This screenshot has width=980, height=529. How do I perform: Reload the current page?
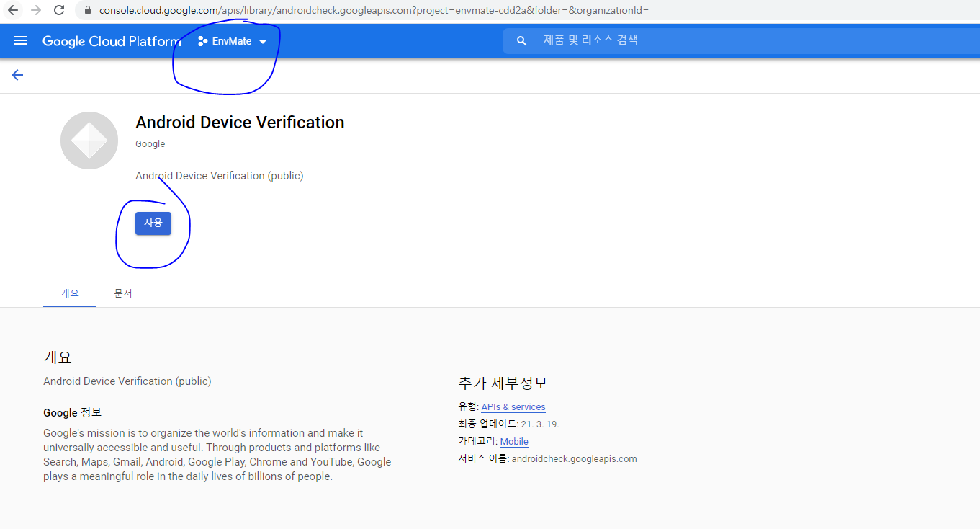[x=60, y=11]
